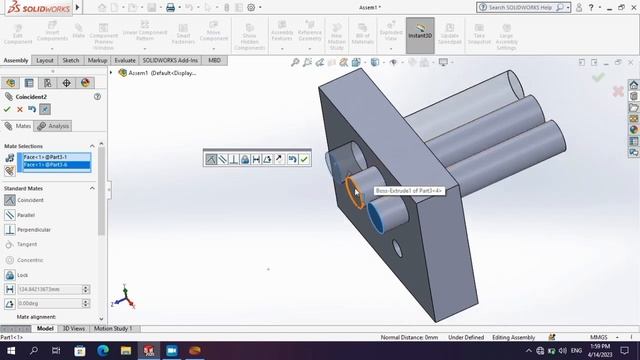Choose the Coincident standard mate
The image size is (640, 360).
point(24,200)
